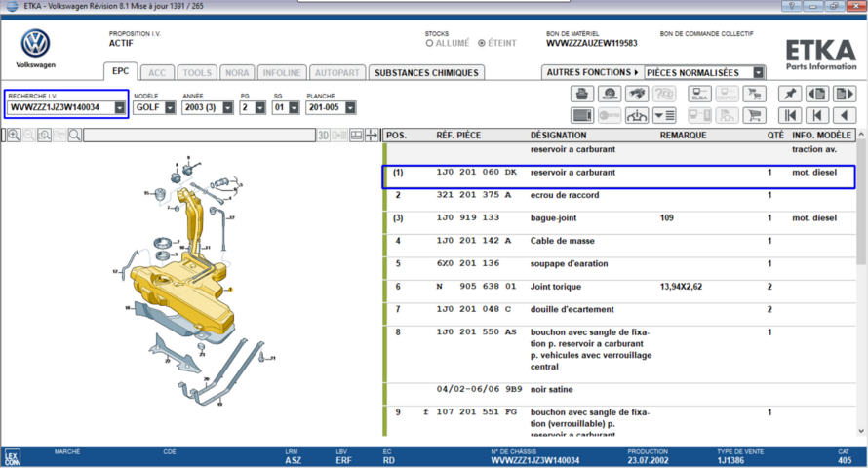The image size is (868, 468).
Task: Open the PG dropdown
Action: click(x=260, y=107)
